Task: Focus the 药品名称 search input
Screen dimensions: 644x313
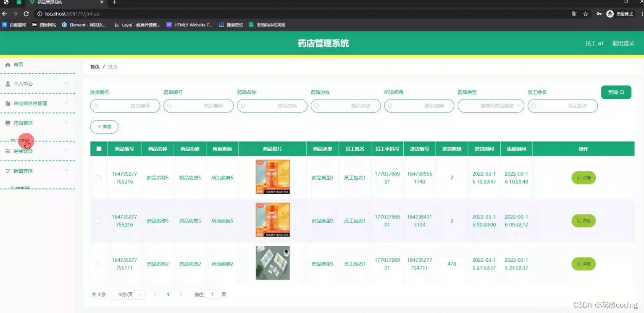Action: (x=272, y=106)
